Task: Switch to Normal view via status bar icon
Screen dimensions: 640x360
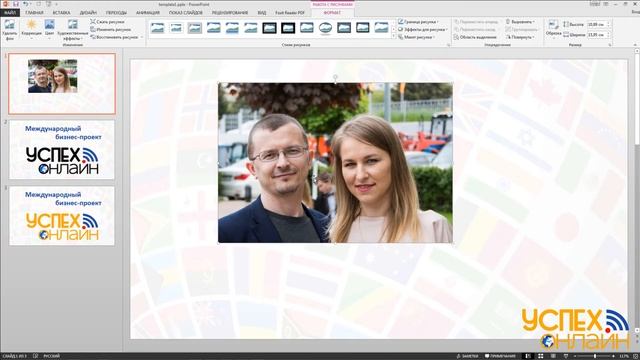Action: click(529, 356)
